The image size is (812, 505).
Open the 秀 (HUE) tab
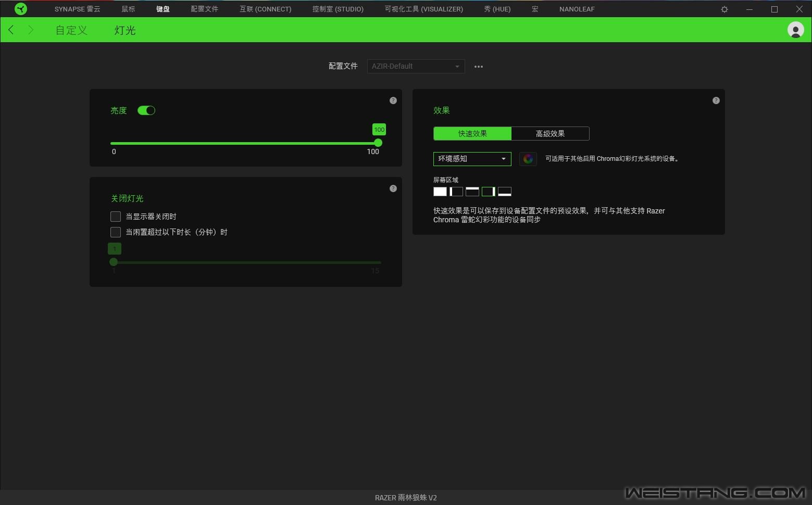(497, 9)
